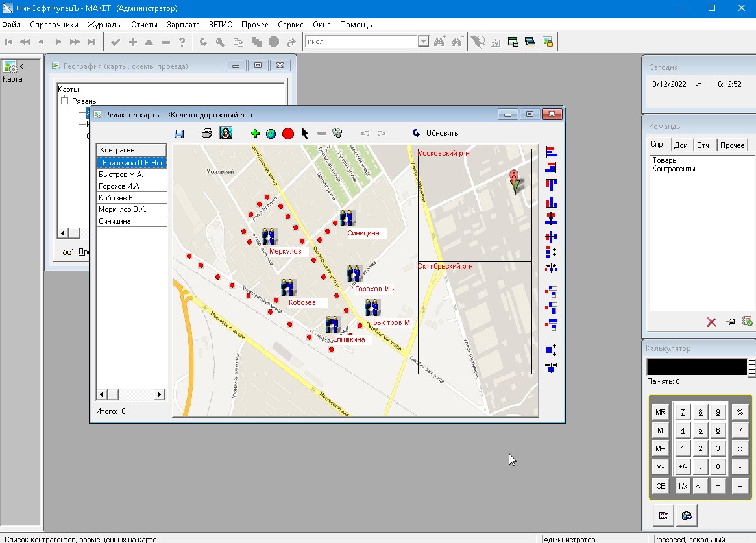Collapse the Карта sidebar using the chevron
The image size is (756, 543).
[x=21, y=66]
